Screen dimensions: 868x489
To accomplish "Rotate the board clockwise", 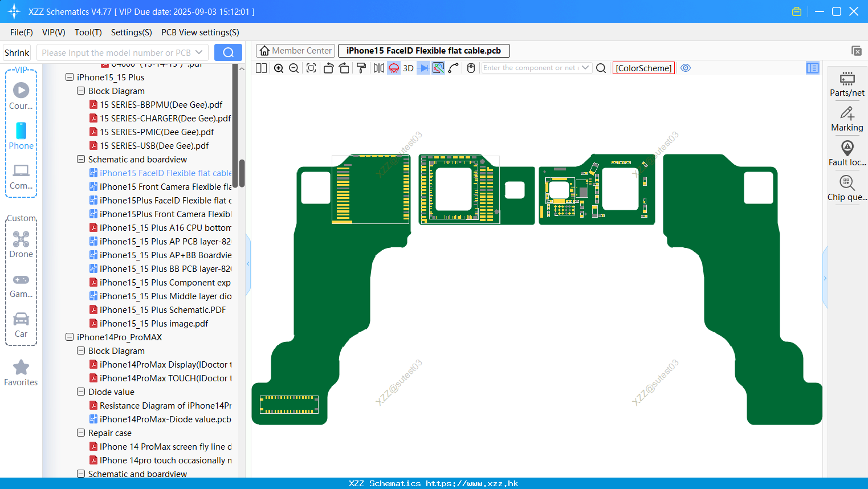I will (344, 68).
